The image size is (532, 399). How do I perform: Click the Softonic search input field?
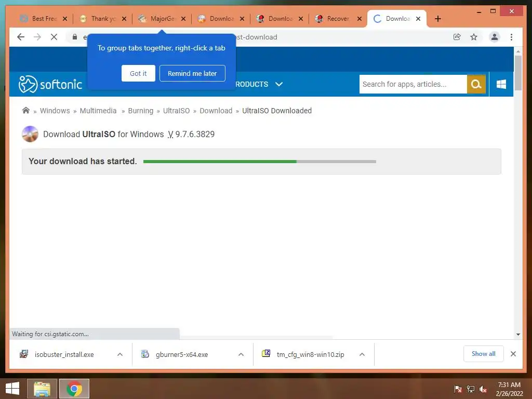click(413, 84)
